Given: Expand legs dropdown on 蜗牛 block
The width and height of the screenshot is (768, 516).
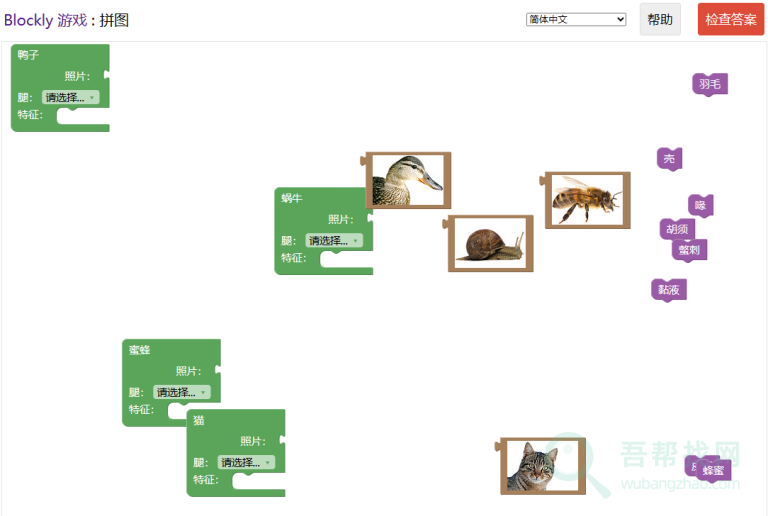Looking at the screenshot, I should click(334, 240).
